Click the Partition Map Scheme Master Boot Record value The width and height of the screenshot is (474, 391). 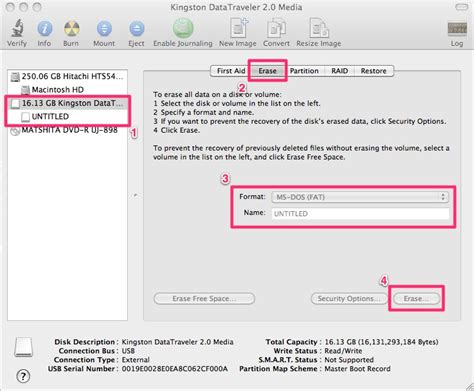pyautogui.click(x=357, y=369)
